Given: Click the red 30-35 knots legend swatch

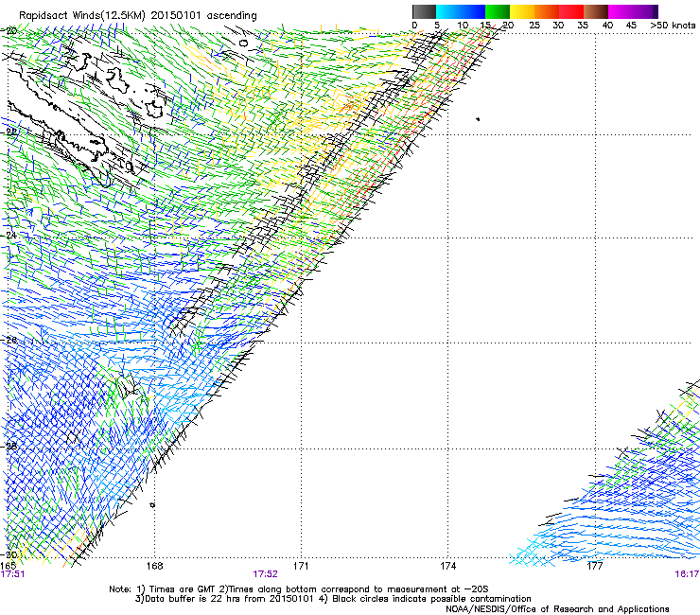Looking at the screenshot, I should point(571,11).
